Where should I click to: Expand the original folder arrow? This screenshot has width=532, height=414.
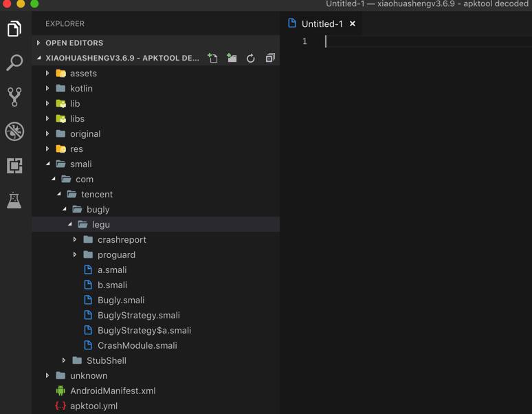point(47,133)
